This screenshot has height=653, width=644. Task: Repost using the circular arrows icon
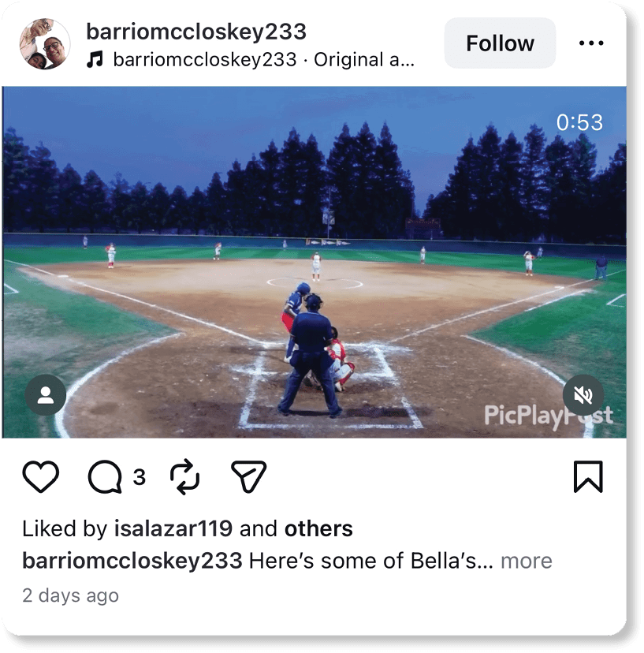[184, 477]
